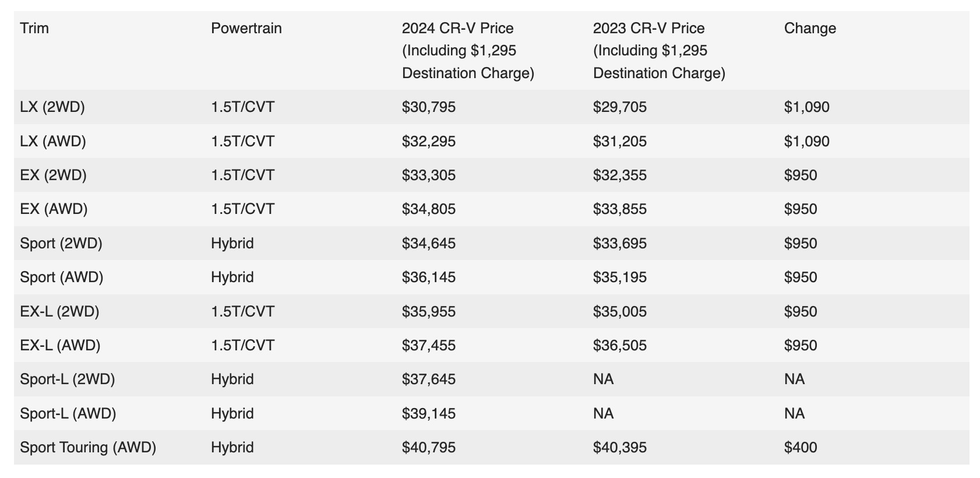
Task: Click the $30,795 price cell
Action: point(429,107)
